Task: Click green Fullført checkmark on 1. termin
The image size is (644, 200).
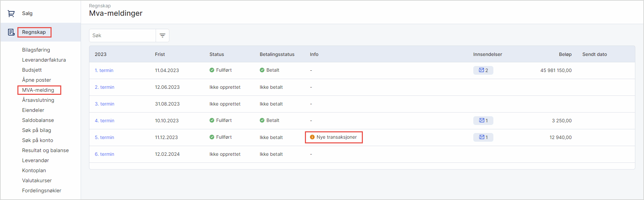Action: click(x=212, y=70)
